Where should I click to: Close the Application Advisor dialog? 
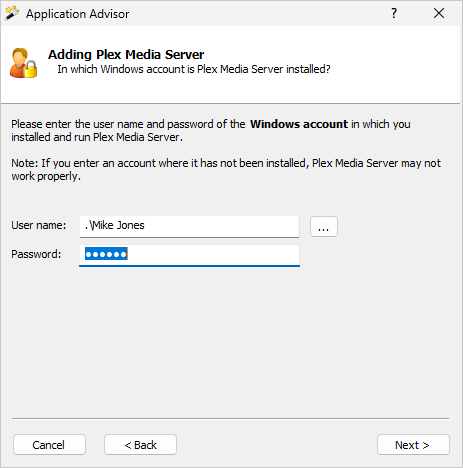pyautogui.click(x=439, y=13)
